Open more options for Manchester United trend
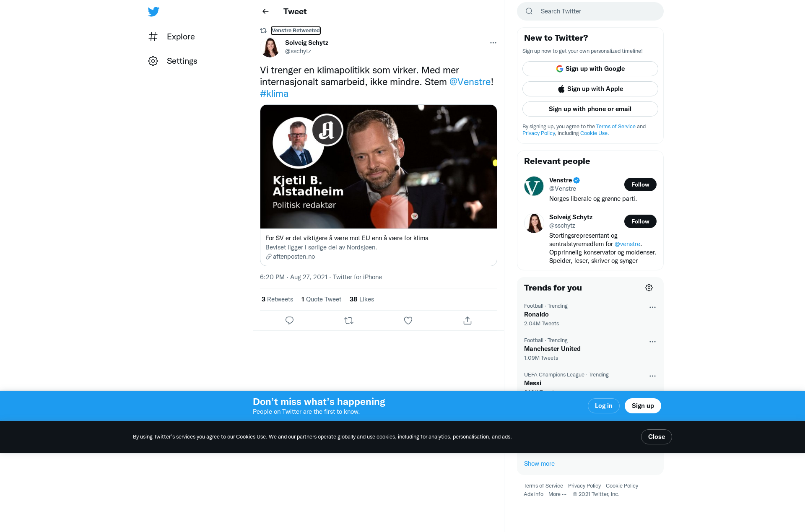 (x=652, y=342)
